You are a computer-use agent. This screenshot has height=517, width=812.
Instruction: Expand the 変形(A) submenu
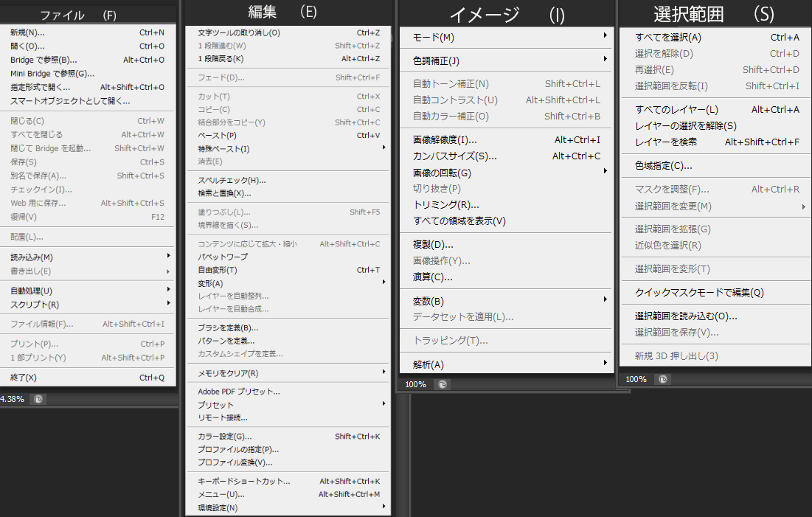288,283
